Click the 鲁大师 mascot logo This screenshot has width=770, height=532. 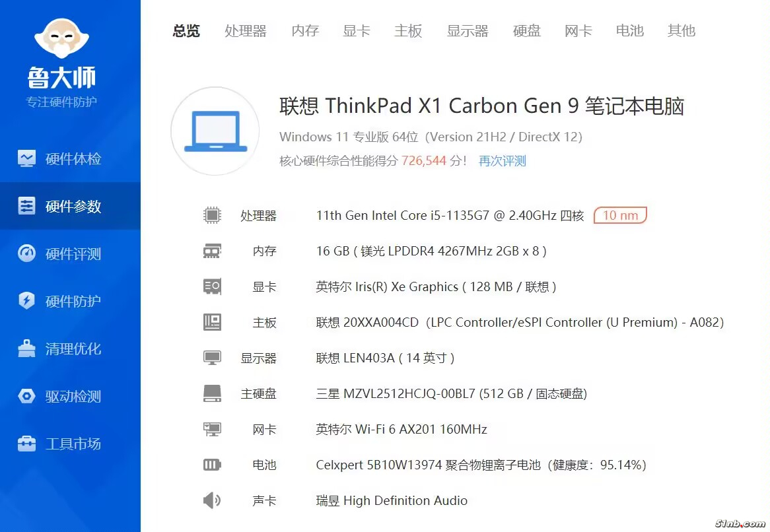click(x=61, y=38)
